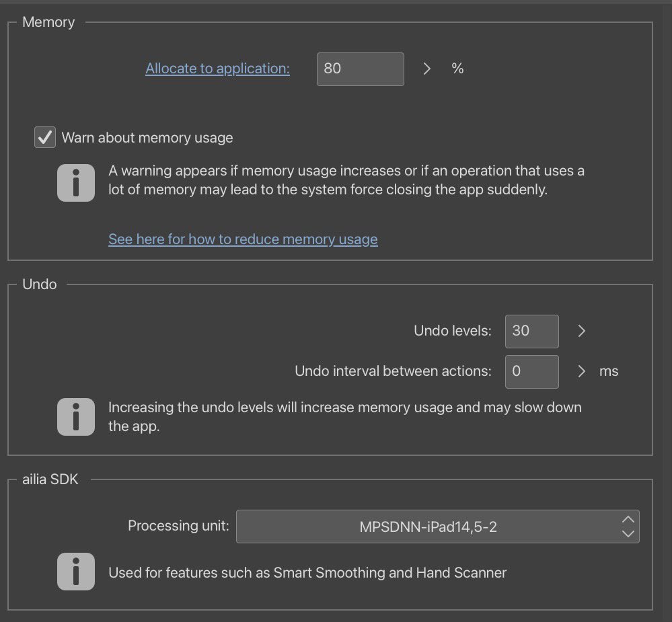Click the Allocate to application percentage field
This screenshot has height=622, width=672.
coord(360,69)
